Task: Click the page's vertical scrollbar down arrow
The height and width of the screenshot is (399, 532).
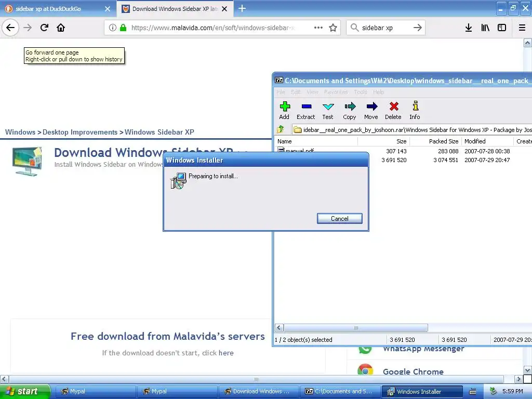Action: [x=527, y=370]
